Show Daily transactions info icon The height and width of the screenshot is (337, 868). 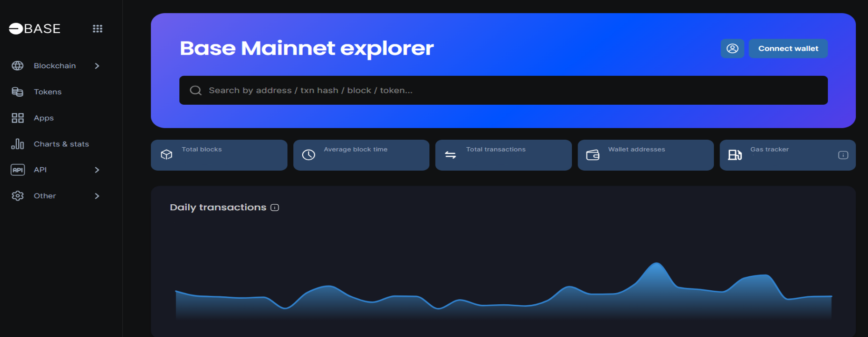(x=275, y=208)
